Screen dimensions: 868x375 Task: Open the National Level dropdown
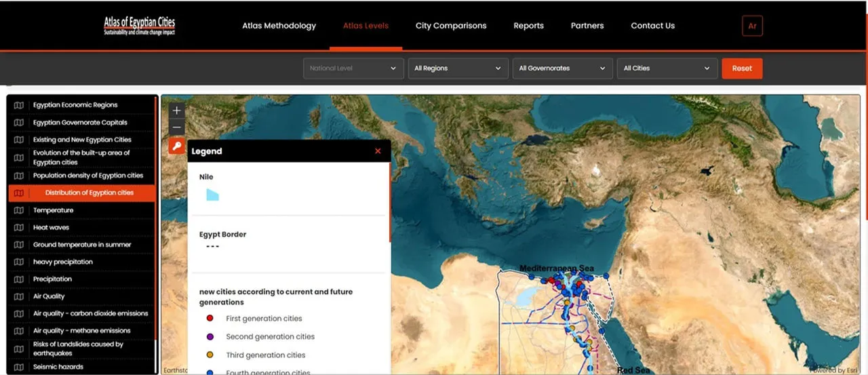tap(353, 68)
